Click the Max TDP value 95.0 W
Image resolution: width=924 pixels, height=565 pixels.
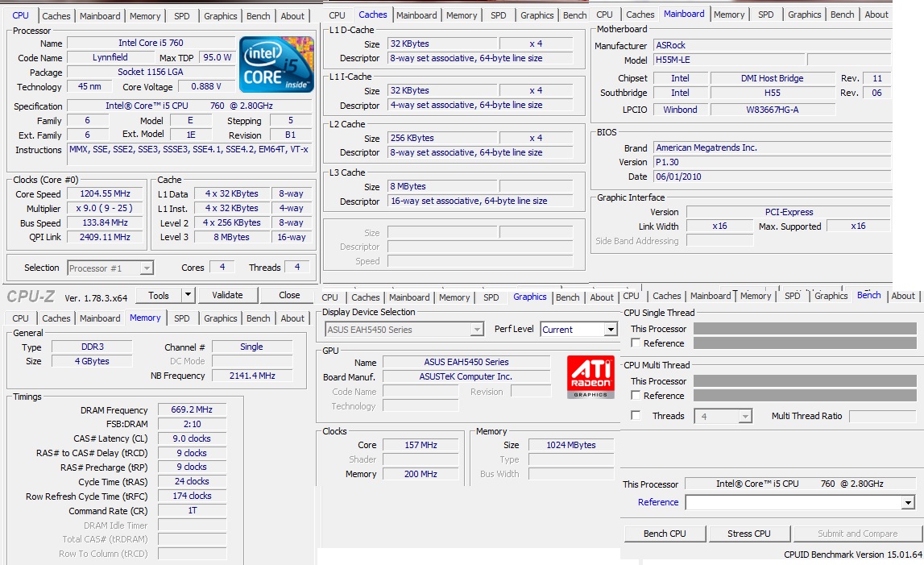(218, 57)
